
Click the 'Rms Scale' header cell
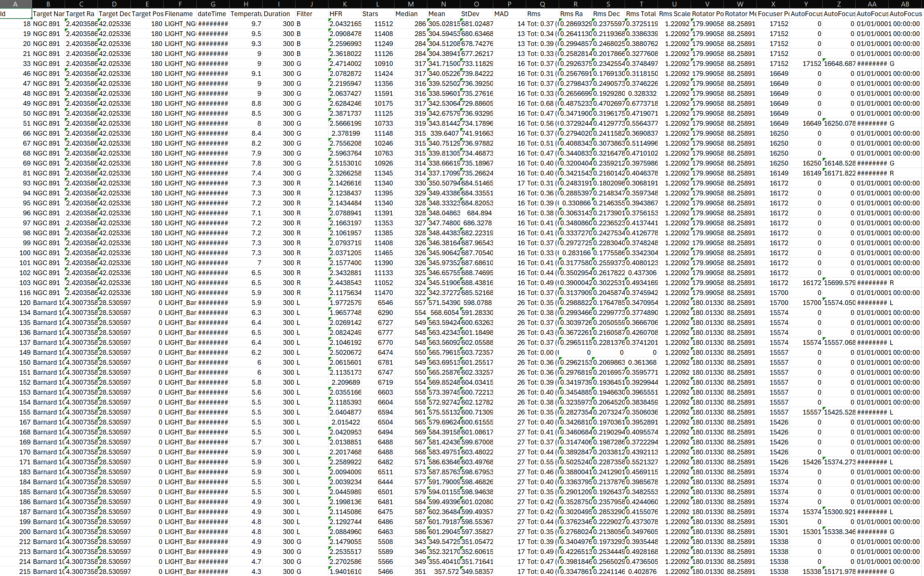coord(674,14)
